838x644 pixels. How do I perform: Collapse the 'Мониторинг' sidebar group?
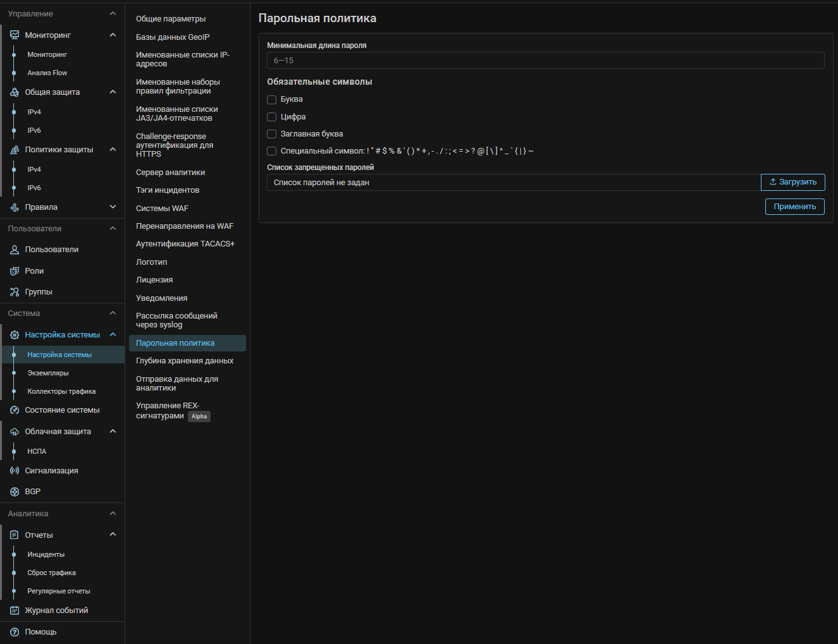coord(113,35)
